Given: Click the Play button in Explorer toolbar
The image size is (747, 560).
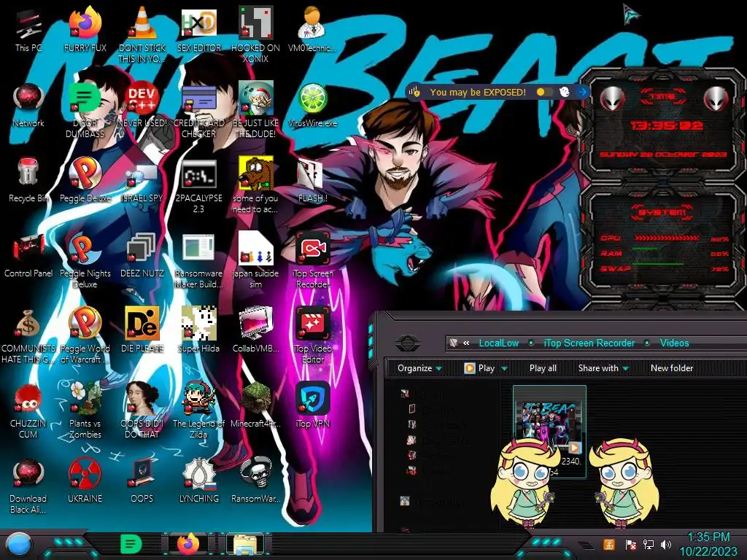Looking at the screenshot, I should pos(480,368).
